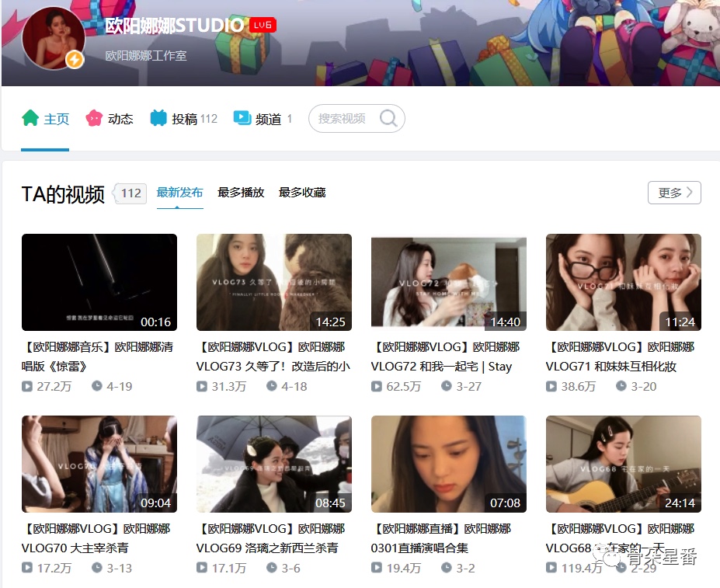This screenshot has width=720, height=588.
Task: Click the 频道 play-screen icon
Action: [x=242, y=118]
